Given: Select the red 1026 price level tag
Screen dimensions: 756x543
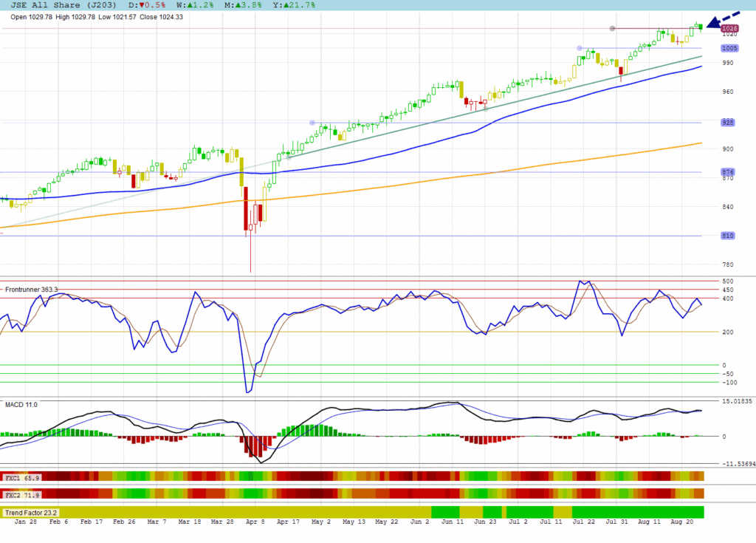Looking at the screenshot, I should (729, 29).
